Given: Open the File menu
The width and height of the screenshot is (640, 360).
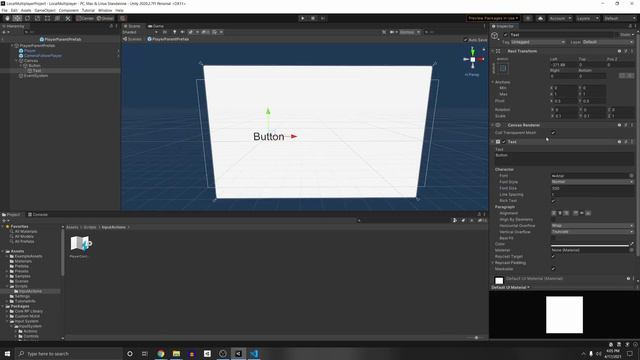Looking at the screenshot, I should pos(4,10).
